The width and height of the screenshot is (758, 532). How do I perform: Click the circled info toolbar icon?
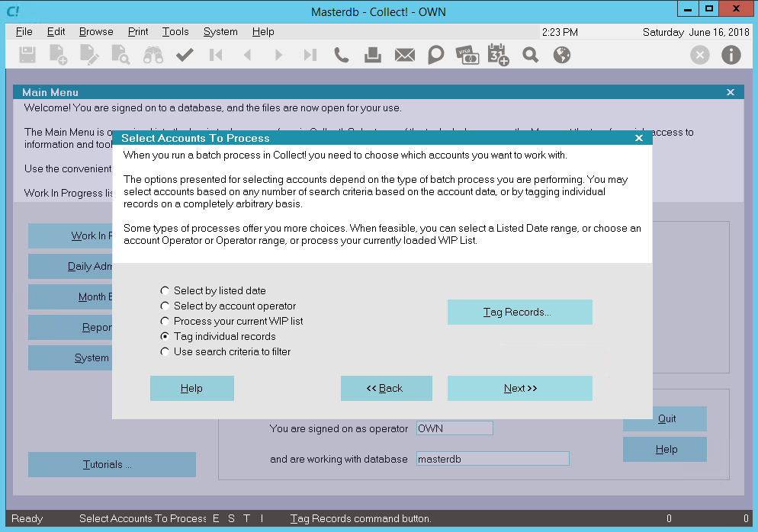(731, 55)
